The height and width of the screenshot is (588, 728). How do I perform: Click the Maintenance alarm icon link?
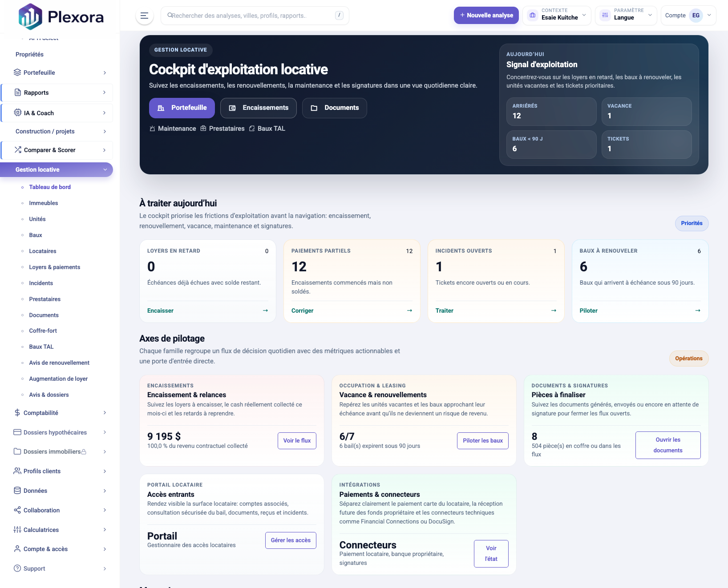coord(152,129)
